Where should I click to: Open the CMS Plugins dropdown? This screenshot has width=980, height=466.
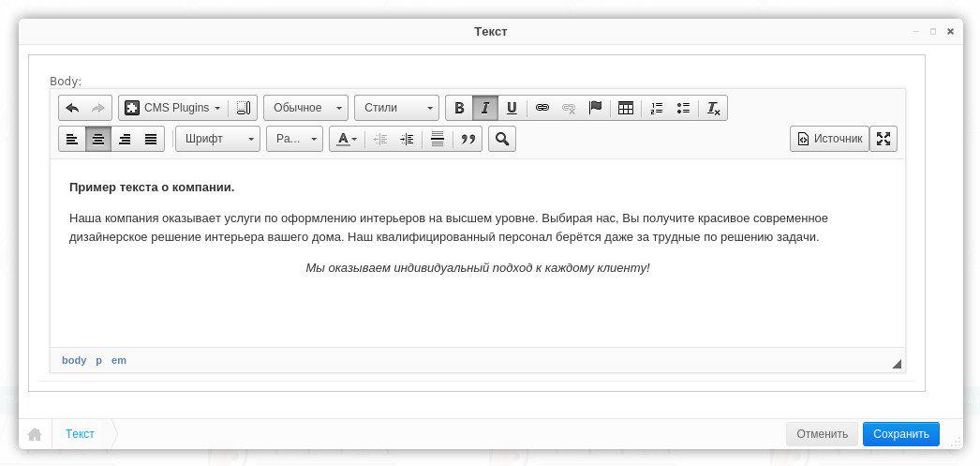point(174,108)
